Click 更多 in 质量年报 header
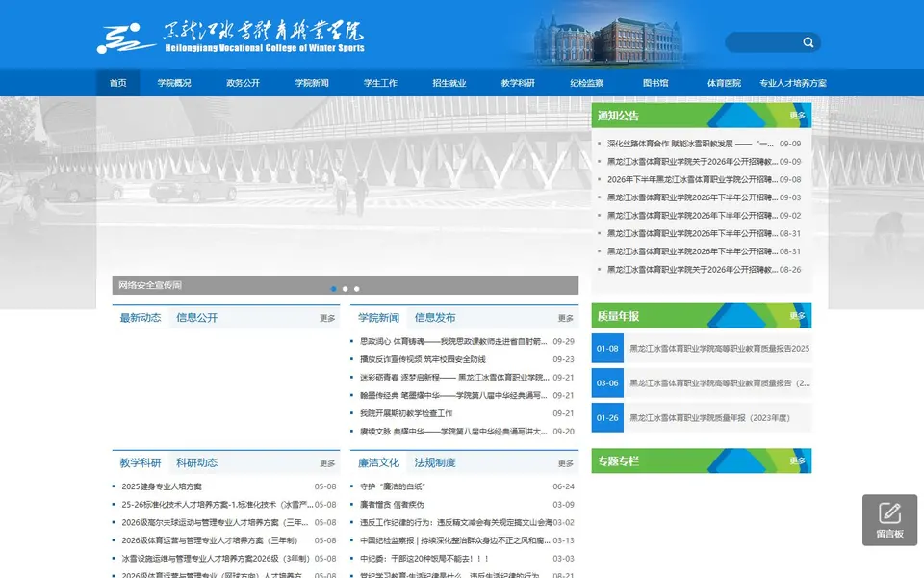Image resolution: width=924 pixels, height=578 pixels. [797, 316]
